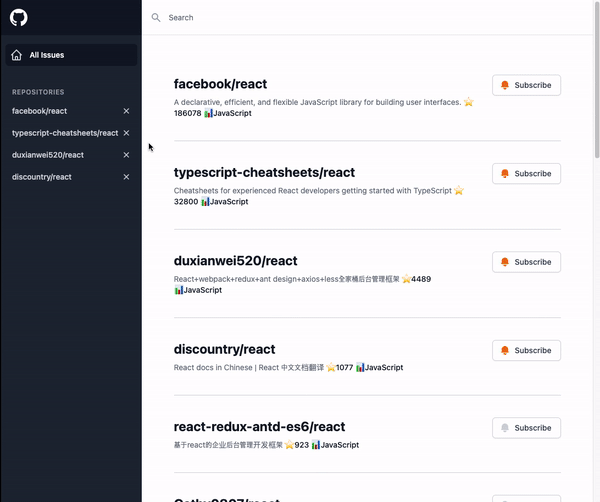
Task: Click the chart icon after 32800
Action: [x=205, y=202]
